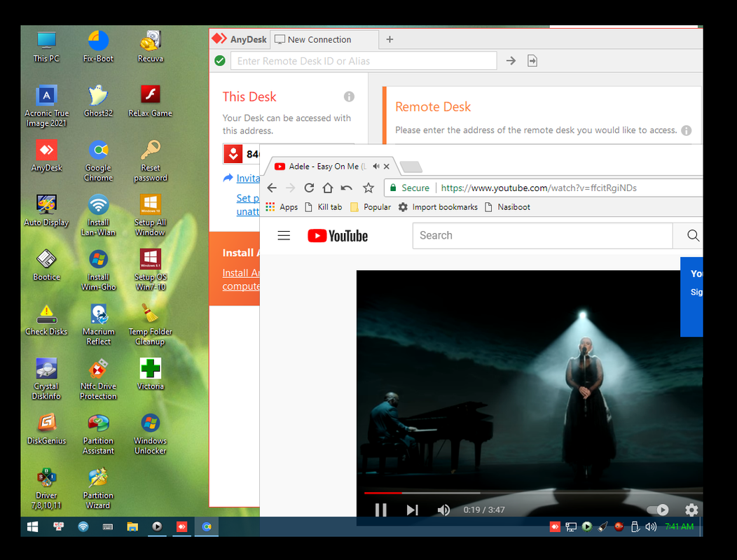
Task: Click the Kill tab bookmark
Action: pos(324,206)
